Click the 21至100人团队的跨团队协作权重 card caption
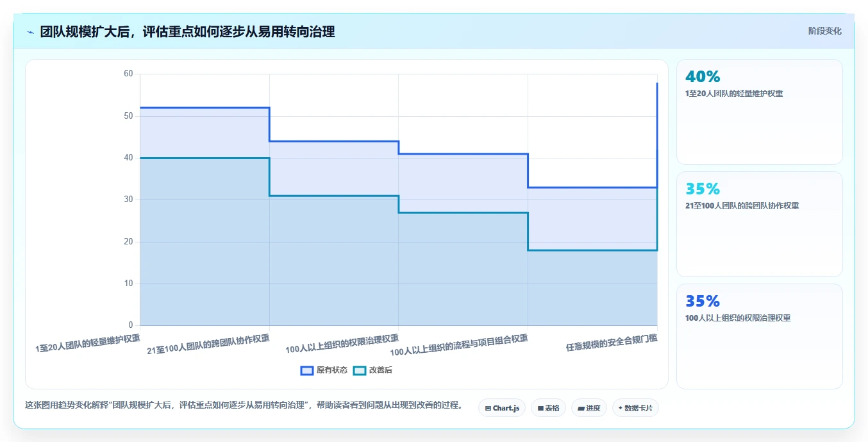 pyautogui.click(x=742, y=206)
